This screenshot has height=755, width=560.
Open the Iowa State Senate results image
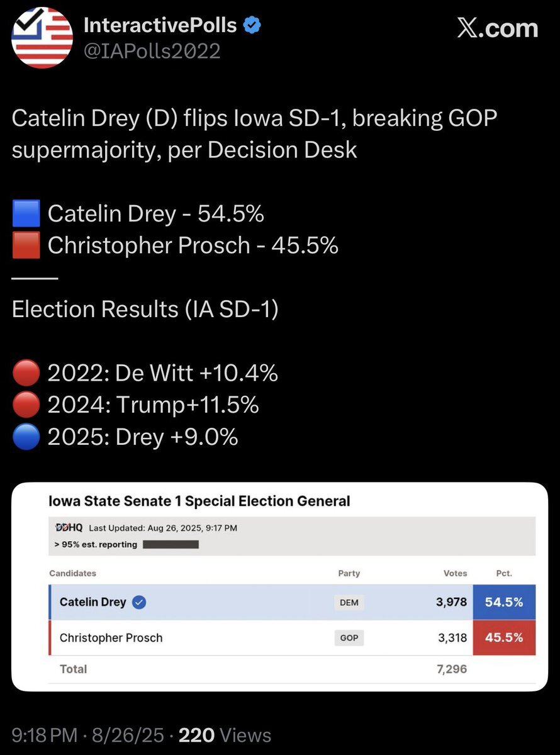[280, 586]
